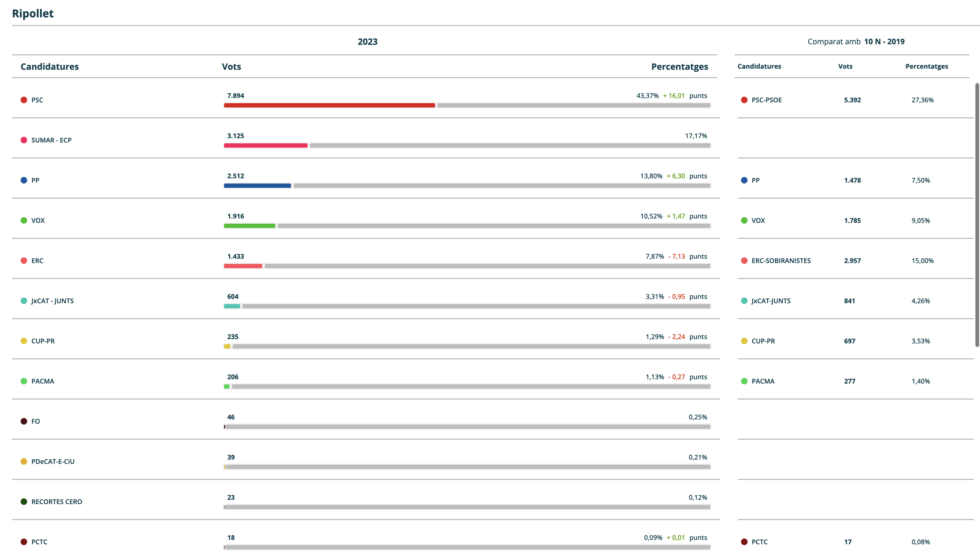Screen dimensions: 980x560
Task: Click the yellow CUP-PR dot in the 2023 list
Action: [24, 341]
